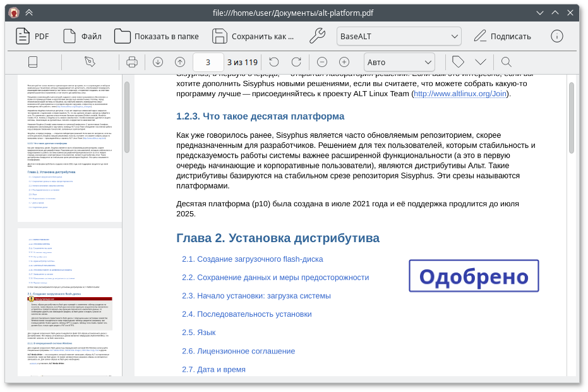Show document info via the i icon

(556, 36)
